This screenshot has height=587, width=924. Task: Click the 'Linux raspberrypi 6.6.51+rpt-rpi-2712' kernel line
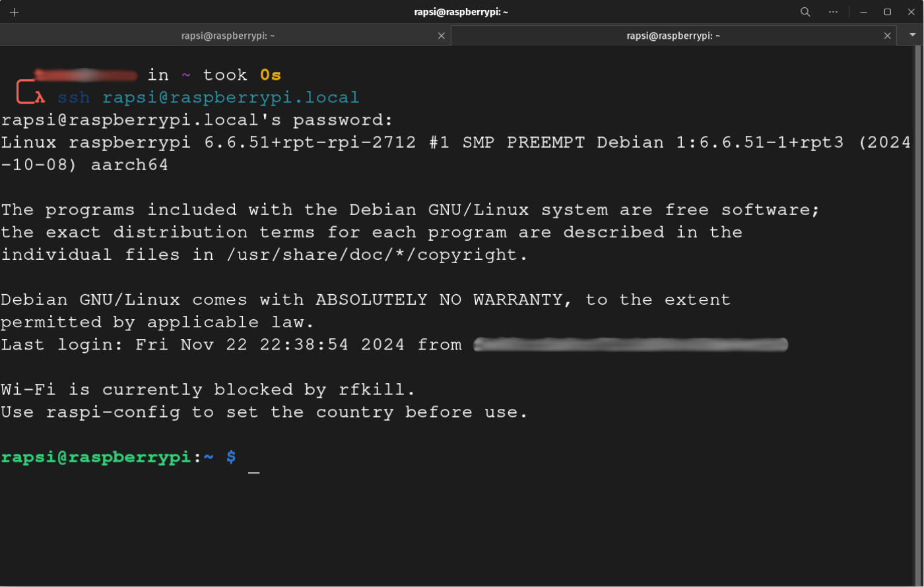tap(455, 142)
